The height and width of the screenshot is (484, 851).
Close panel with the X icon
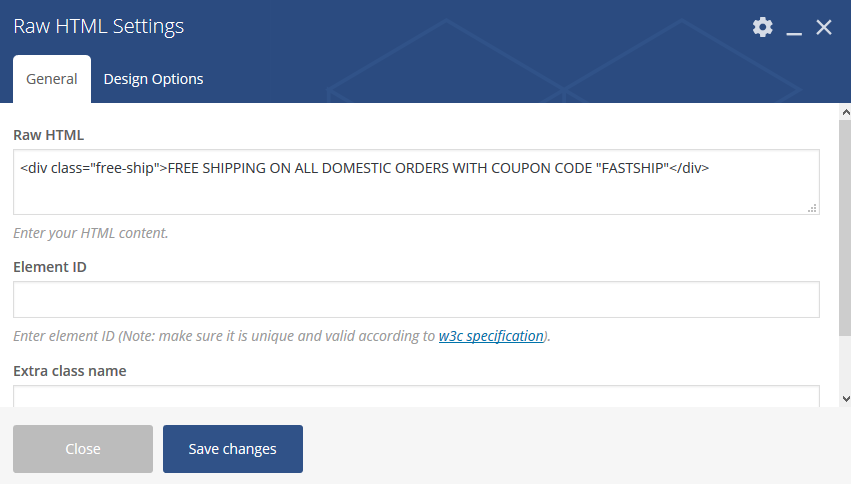[824, 27]
